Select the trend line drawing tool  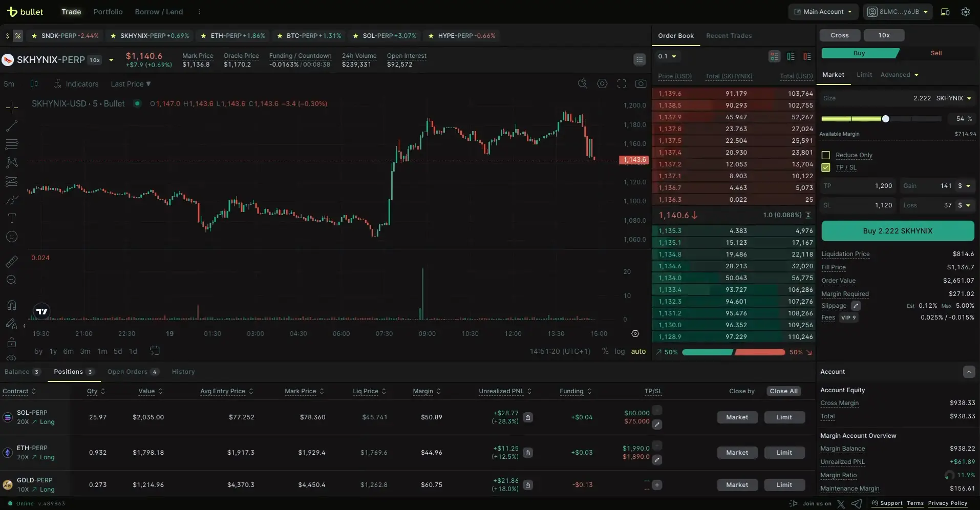pos(12,126)
